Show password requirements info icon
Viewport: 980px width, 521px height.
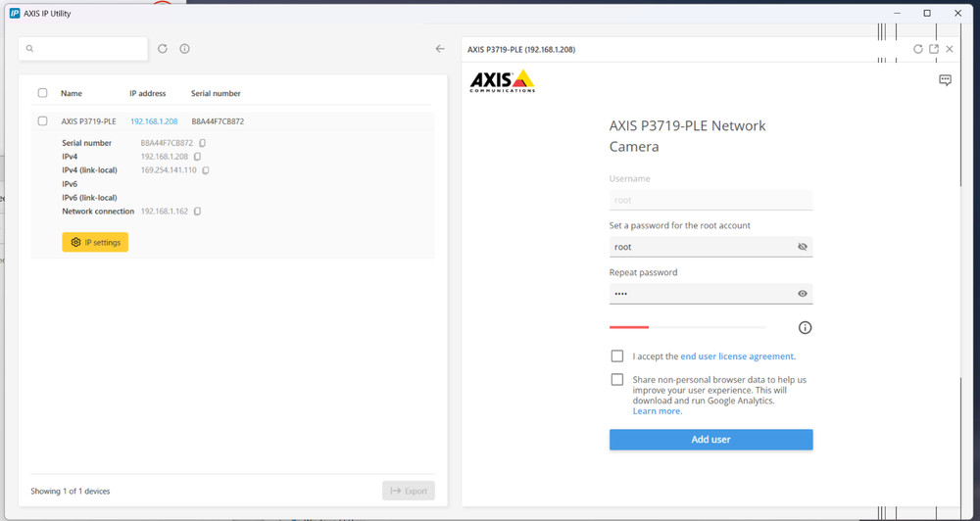pyautogui.click(x=805, y=327)
